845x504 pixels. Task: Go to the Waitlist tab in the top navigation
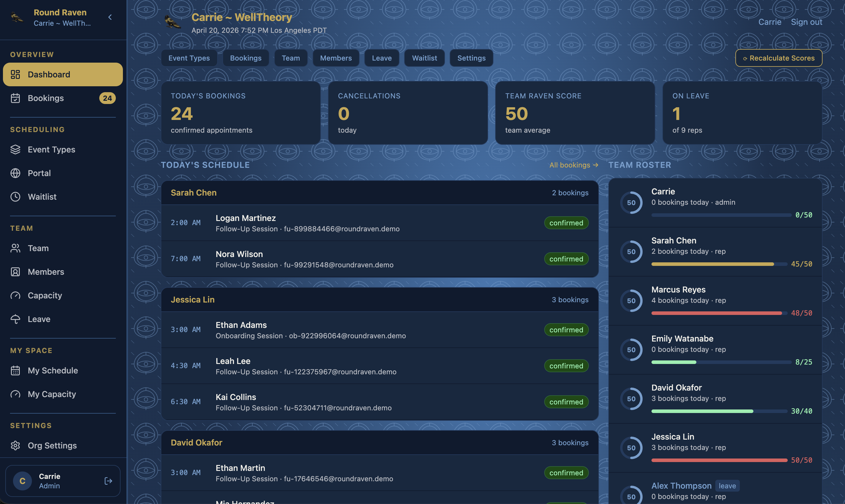425,58
